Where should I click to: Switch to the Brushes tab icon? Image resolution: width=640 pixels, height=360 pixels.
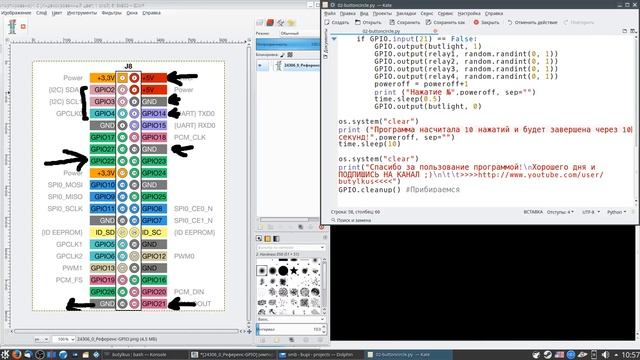click(259, 239)
